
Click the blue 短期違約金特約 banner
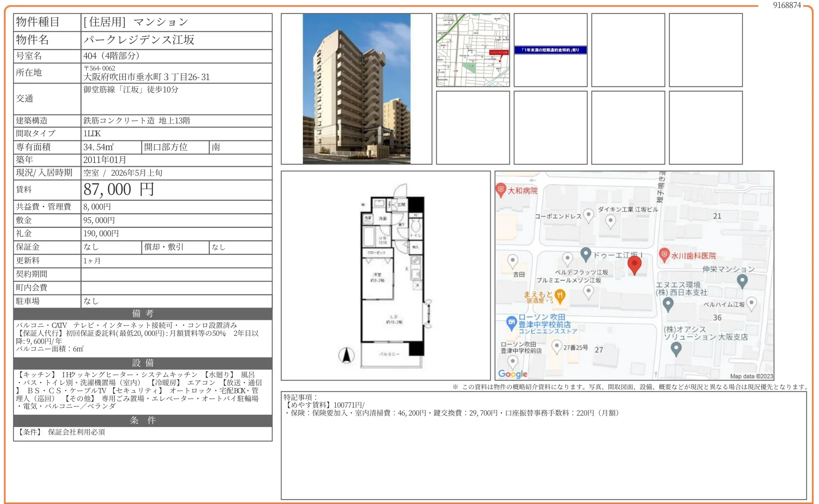[550, 50]
